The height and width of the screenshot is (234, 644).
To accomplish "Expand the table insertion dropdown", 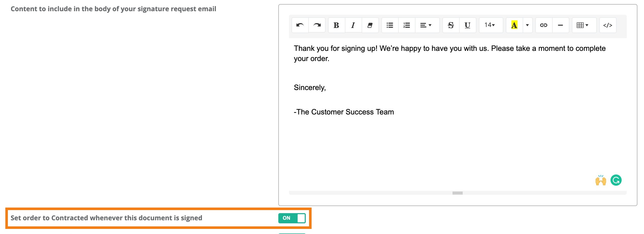I will 584,25.
